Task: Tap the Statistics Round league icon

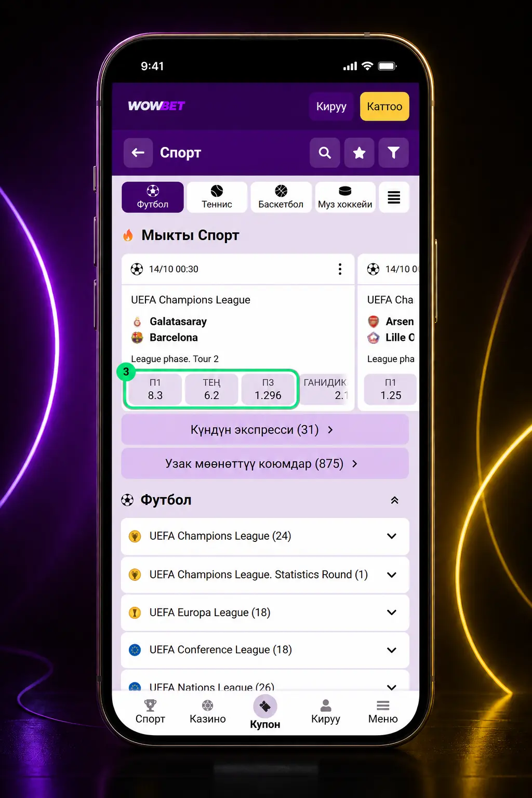Action: 135,575
